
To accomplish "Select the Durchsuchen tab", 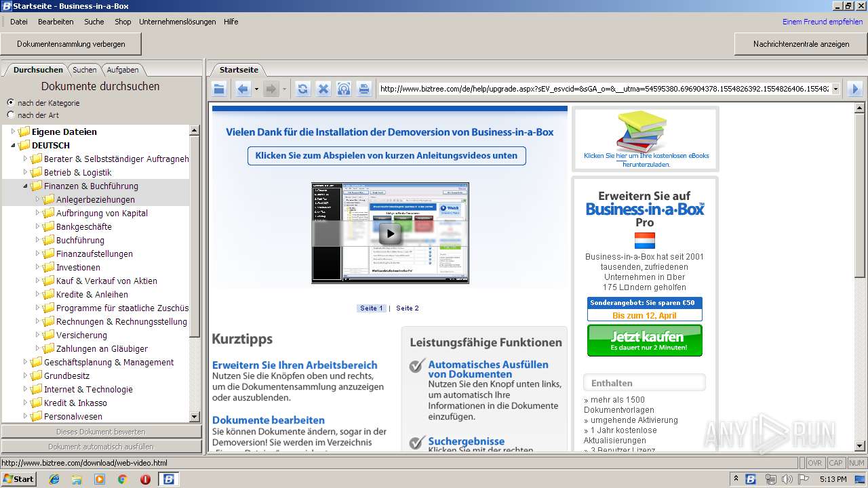I will [x=38, y=70].
